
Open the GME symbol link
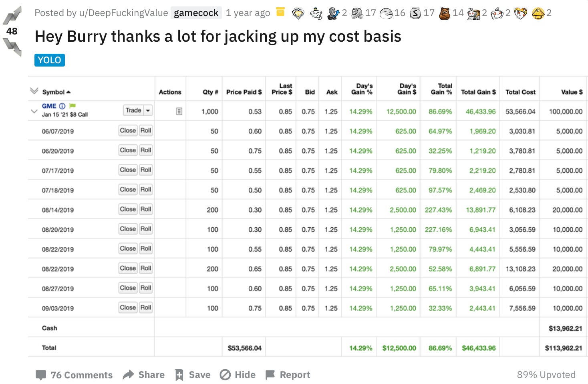point(49,106)
